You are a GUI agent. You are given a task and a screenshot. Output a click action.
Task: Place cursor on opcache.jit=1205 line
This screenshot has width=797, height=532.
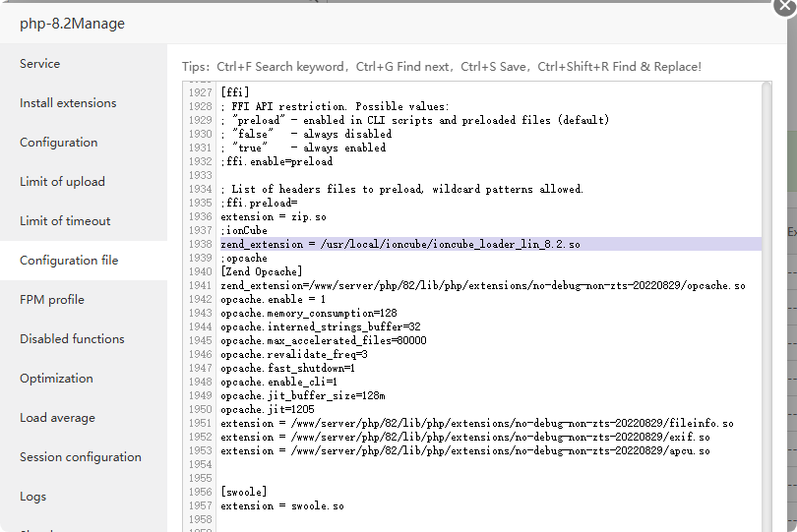tap(268, 409)
